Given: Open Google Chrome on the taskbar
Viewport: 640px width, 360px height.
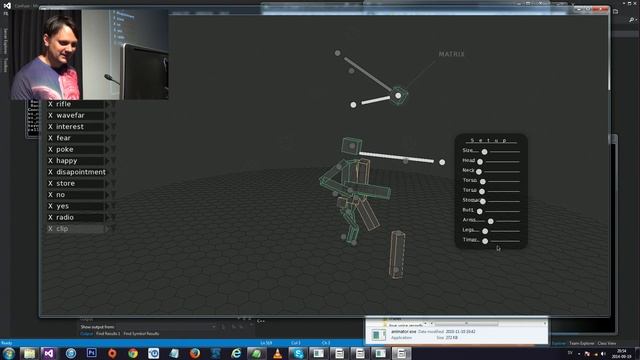Looking at the screenshot, I should point(133,353).
